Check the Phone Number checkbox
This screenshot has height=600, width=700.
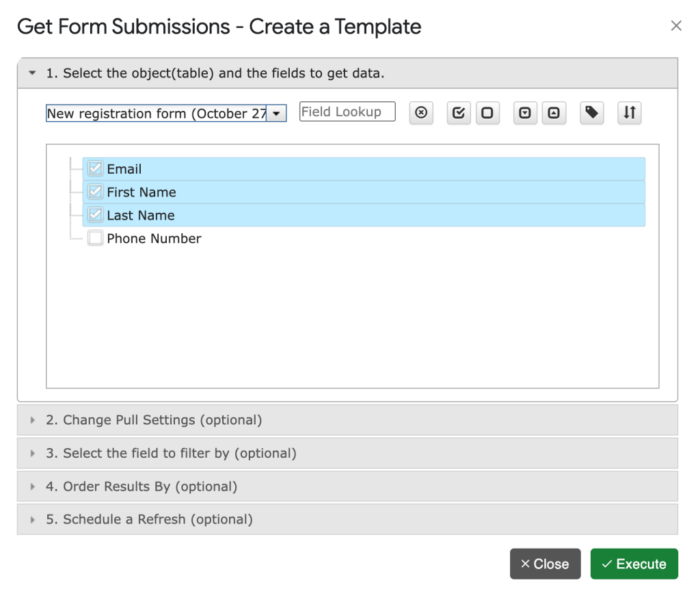pyautogui.click(x=96, y=239)
